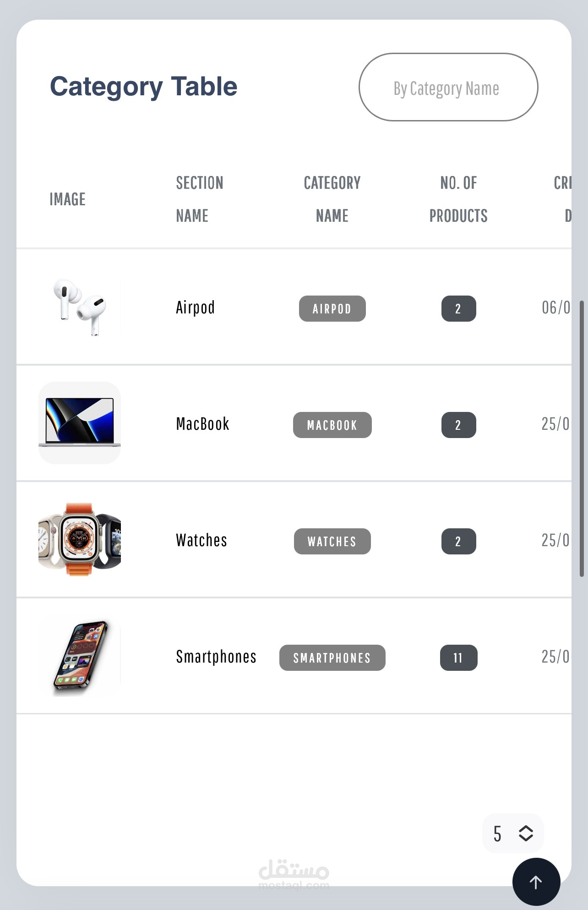This screenshot has height=910, width=588.
Task: Click the By Category Name search field
Action: 448,87
